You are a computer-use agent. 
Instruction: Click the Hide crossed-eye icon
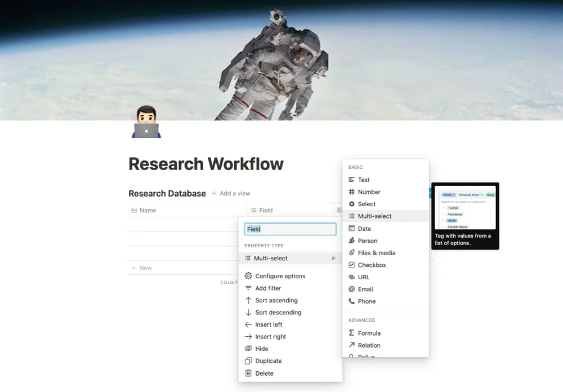pos(248,349)
